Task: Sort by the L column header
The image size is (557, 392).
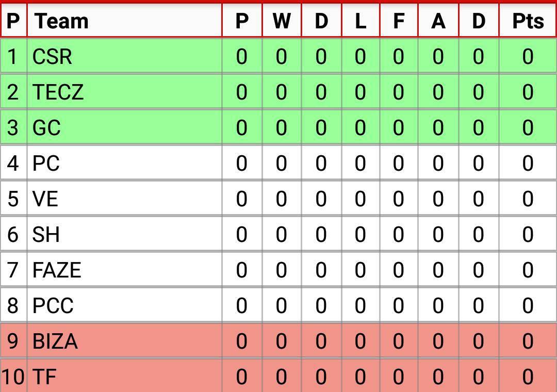Action: pyautogui.click(x=361, y=20)
